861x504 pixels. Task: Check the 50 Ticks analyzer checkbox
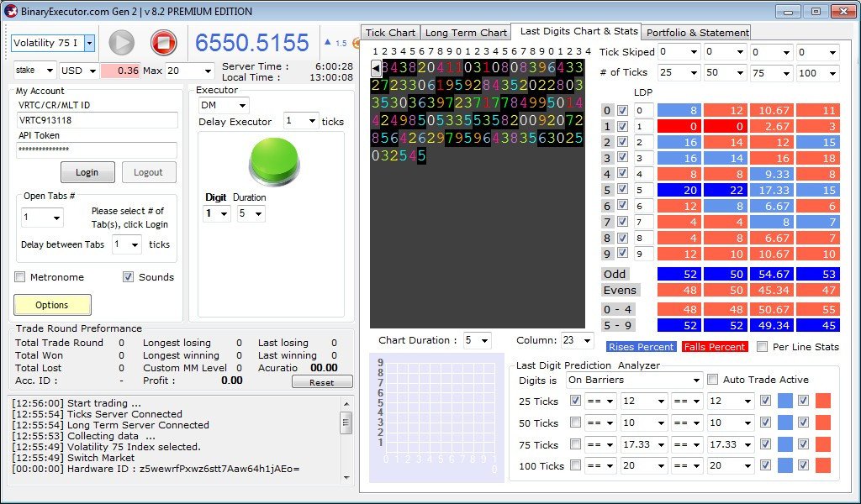[575, 423]
